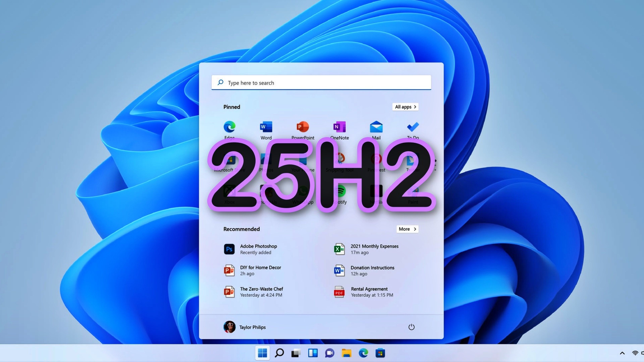The height and width of the screenshot is (362, 644).
Task: Show hidden system tray icons chevron
Action: [x=622, y=353]
